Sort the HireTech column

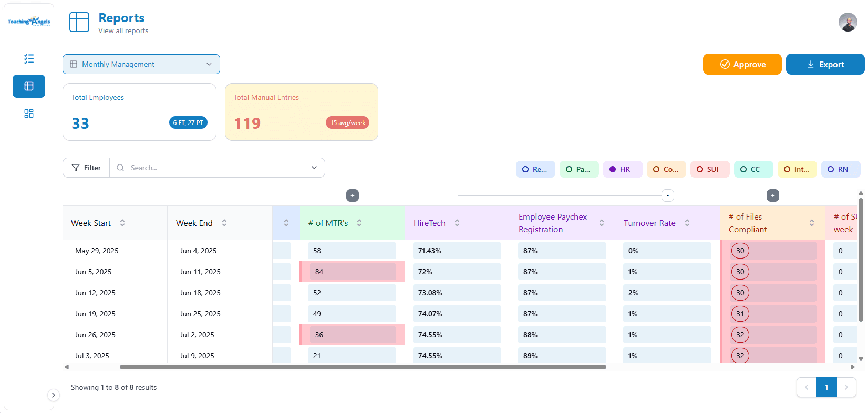[x=457, y=223]
